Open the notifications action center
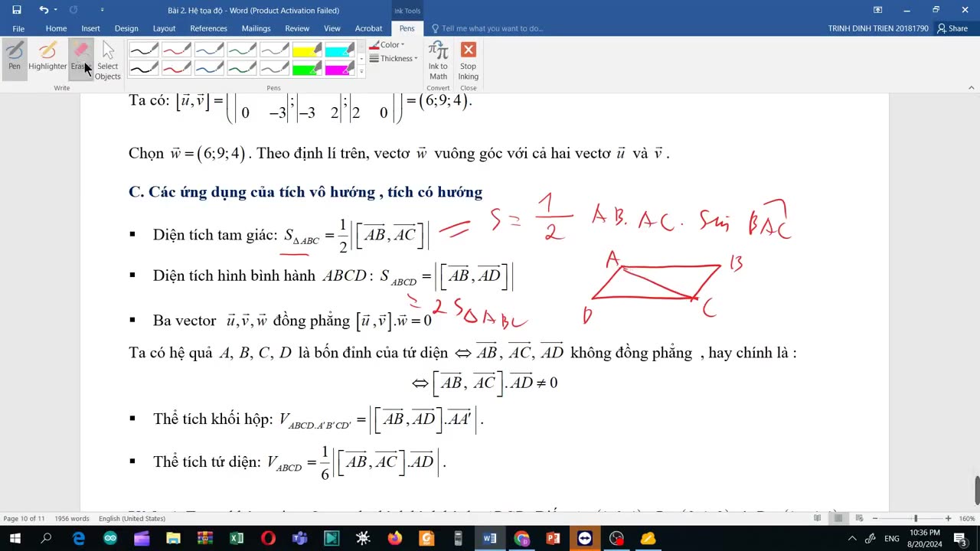This screenshot has height=551, width=980. [x=960, y=538]
